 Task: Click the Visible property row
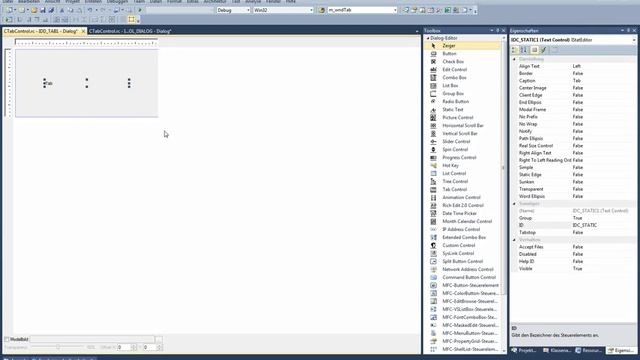tap(573, 269)
